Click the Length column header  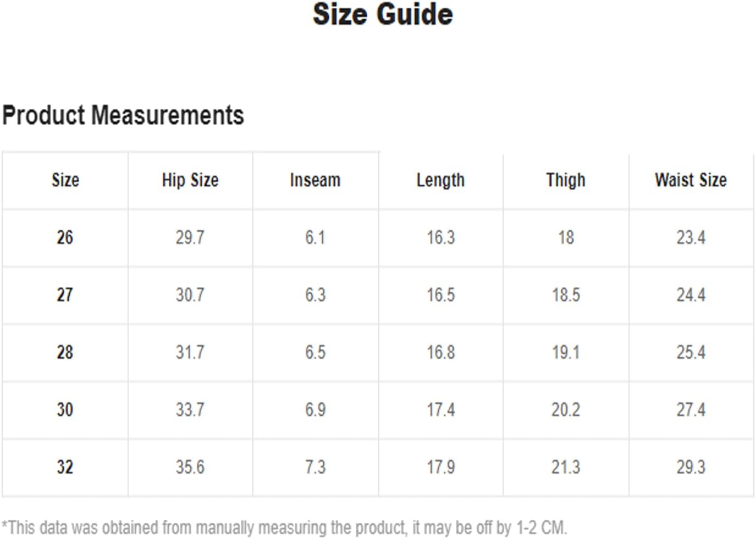coord(440,180)
